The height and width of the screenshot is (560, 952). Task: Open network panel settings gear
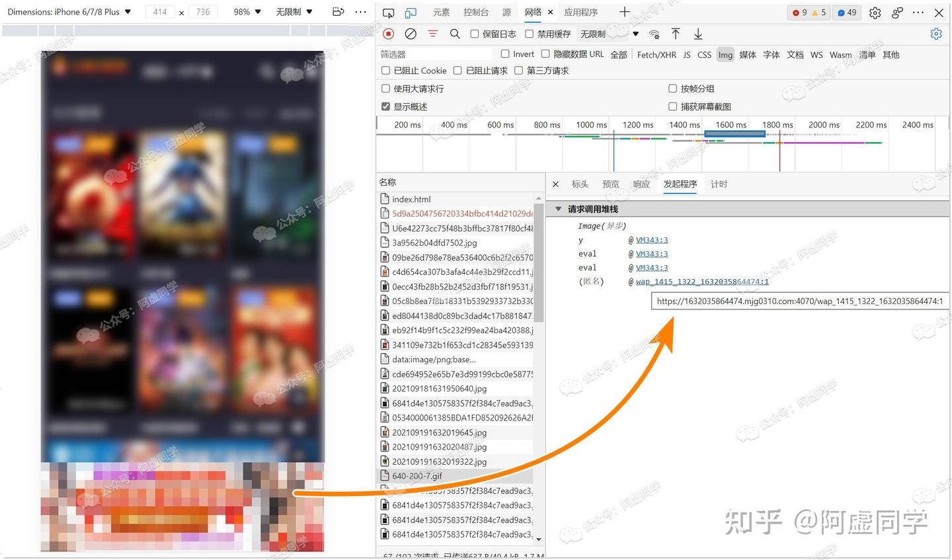click(x=936, y=34)
